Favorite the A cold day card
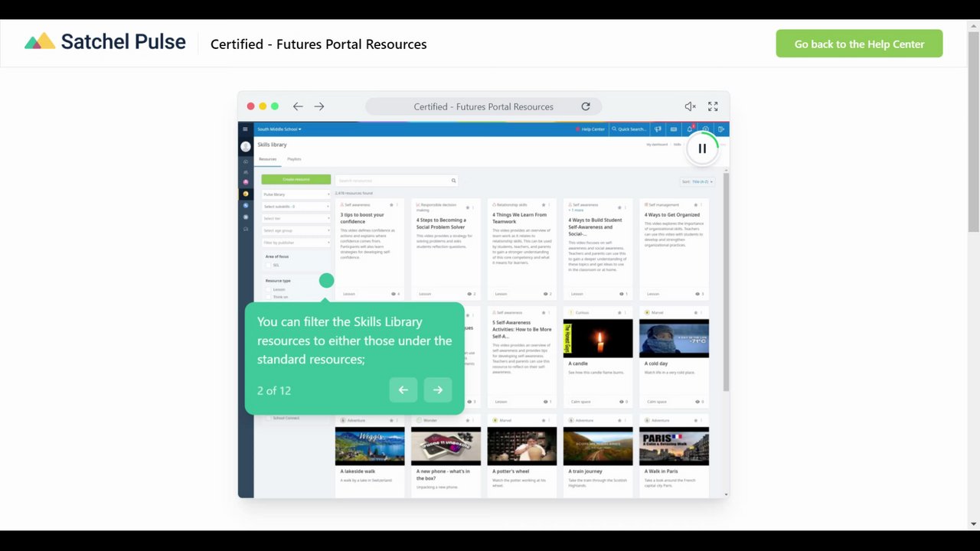The width and height of the screenshot is (980, 551). [696, 312]
